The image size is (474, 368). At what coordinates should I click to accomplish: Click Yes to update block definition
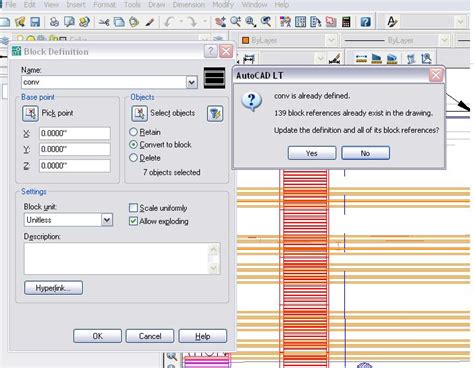[312, 153]
